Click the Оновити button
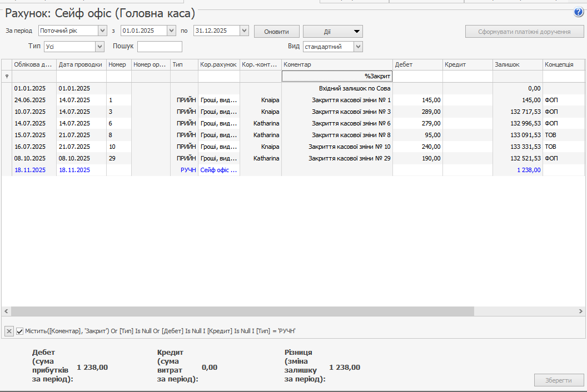Viewport: 587px width, 392px height. 276,32
